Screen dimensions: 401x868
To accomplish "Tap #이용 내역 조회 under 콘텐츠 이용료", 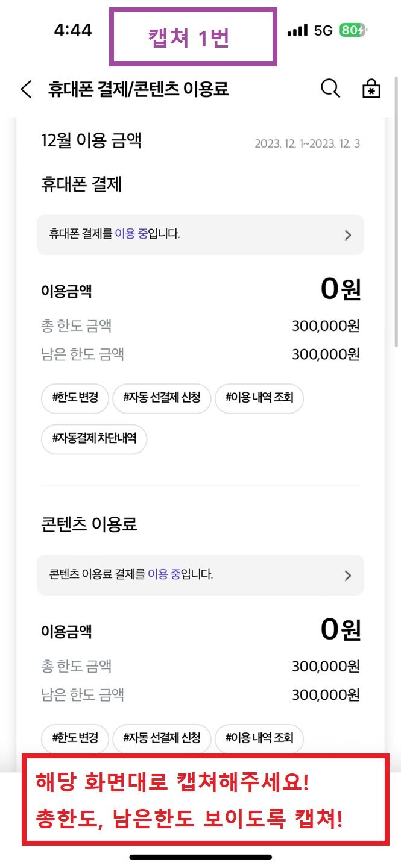I will pos(259,738).
